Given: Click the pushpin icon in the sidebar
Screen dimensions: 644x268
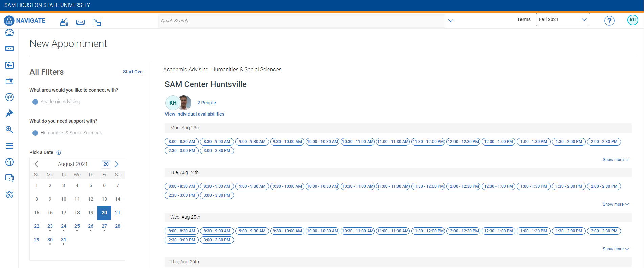Looking at the screenshot, I should tap(9, 113).
